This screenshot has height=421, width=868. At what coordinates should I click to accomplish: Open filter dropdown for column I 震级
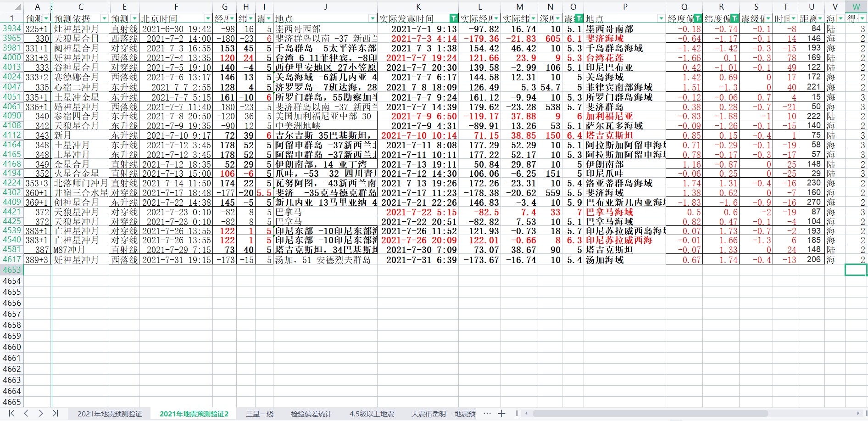click(268, 18)
